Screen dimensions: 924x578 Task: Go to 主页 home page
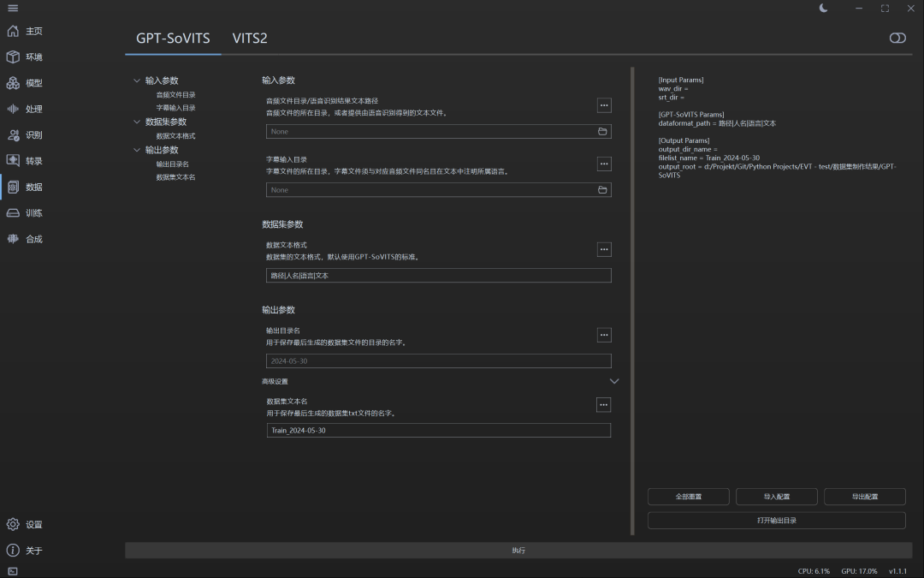pos(25,32)
